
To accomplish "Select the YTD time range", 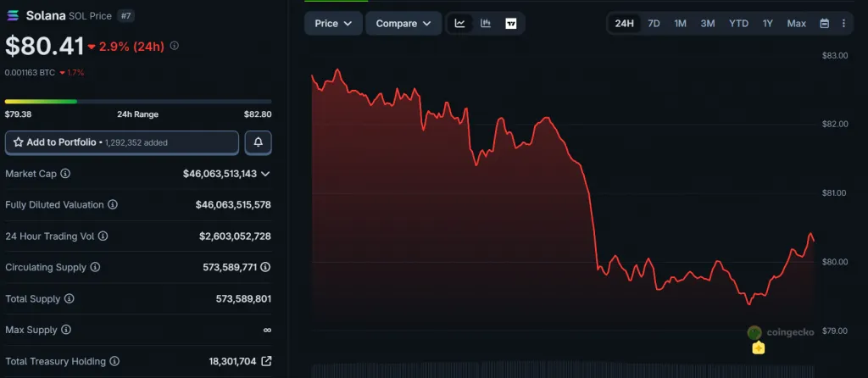I will 738,23.
